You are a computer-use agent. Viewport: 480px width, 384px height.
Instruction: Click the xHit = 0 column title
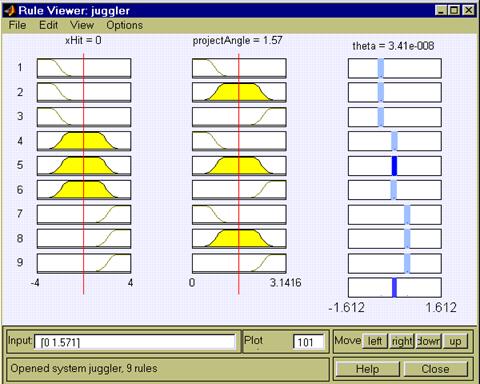83,40
